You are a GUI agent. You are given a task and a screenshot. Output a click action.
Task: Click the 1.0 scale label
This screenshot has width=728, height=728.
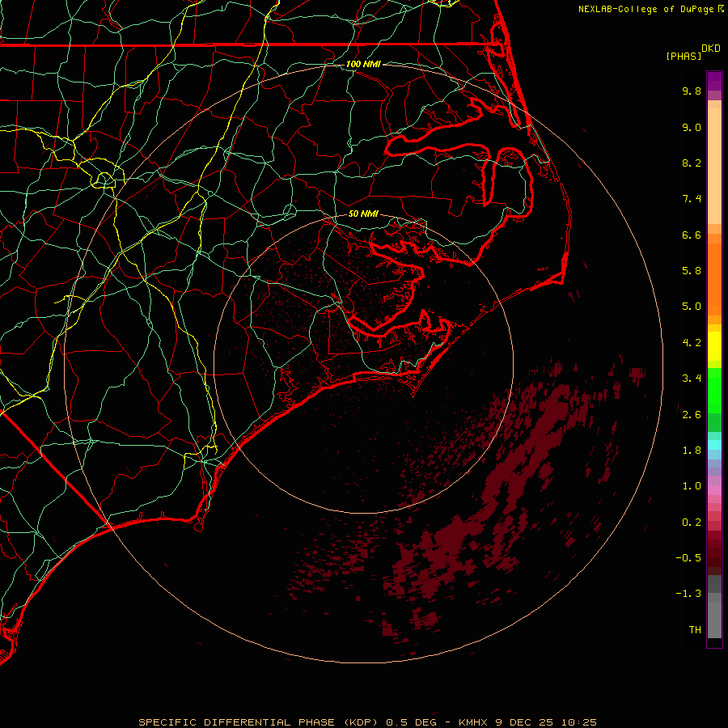tap(692, 486)
